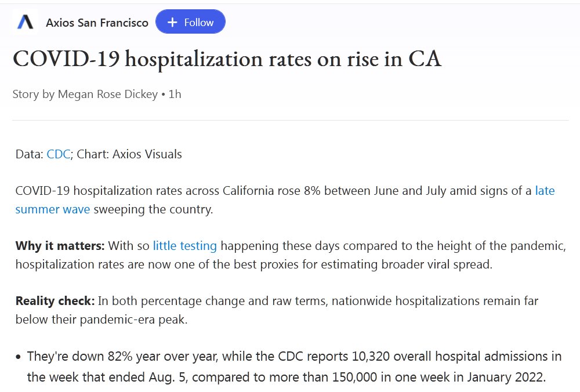Open the CDC data source link
The image size is (580, 392).
(58, 154)
